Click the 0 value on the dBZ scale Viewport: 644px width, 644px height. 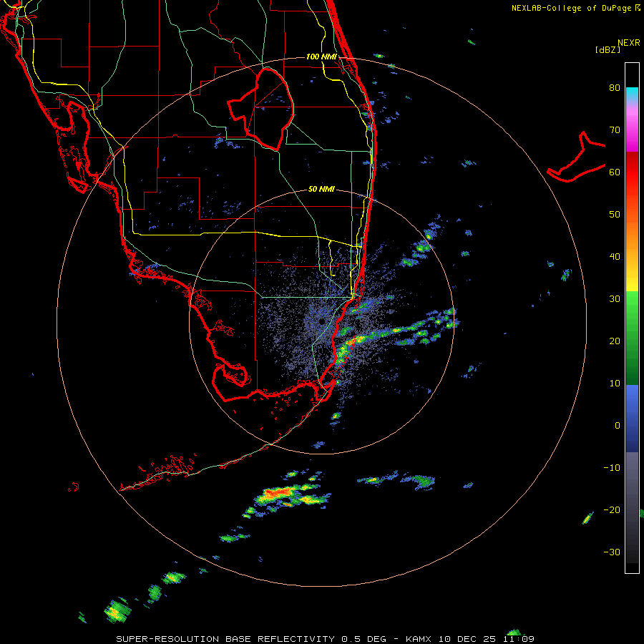click(x=618, y=426)
